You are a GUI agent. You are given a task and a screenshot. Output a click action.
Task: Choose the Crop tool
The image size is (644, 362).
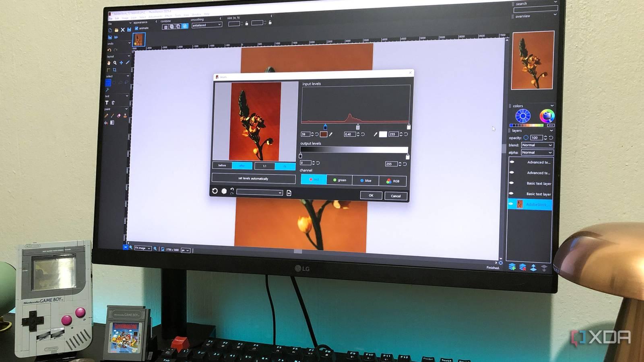(x=115, y=70)
